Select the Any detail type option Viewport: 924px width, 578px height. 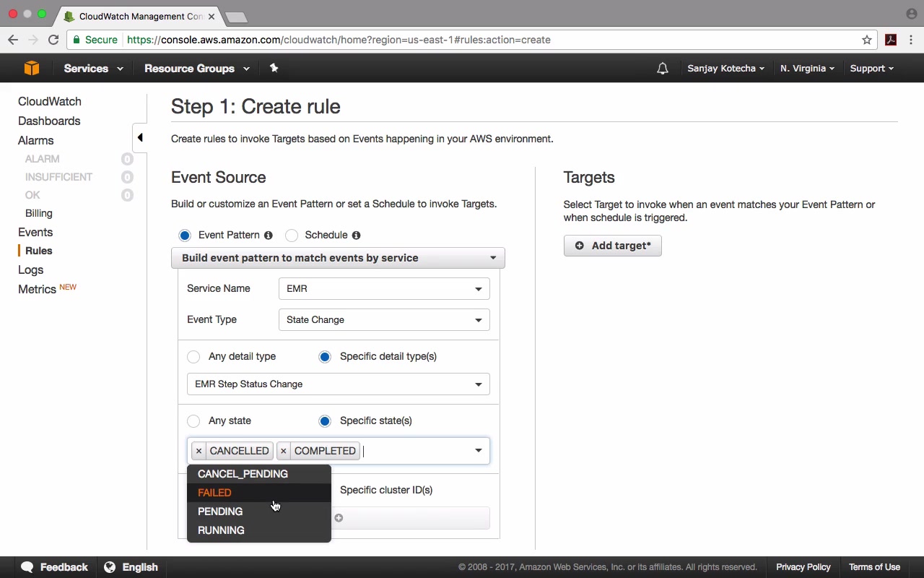tap(193, 357)
